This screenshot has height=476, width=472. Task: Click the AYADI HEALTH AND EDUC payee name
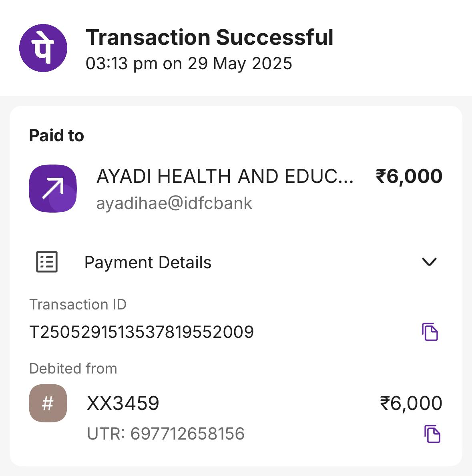[225, 177]
